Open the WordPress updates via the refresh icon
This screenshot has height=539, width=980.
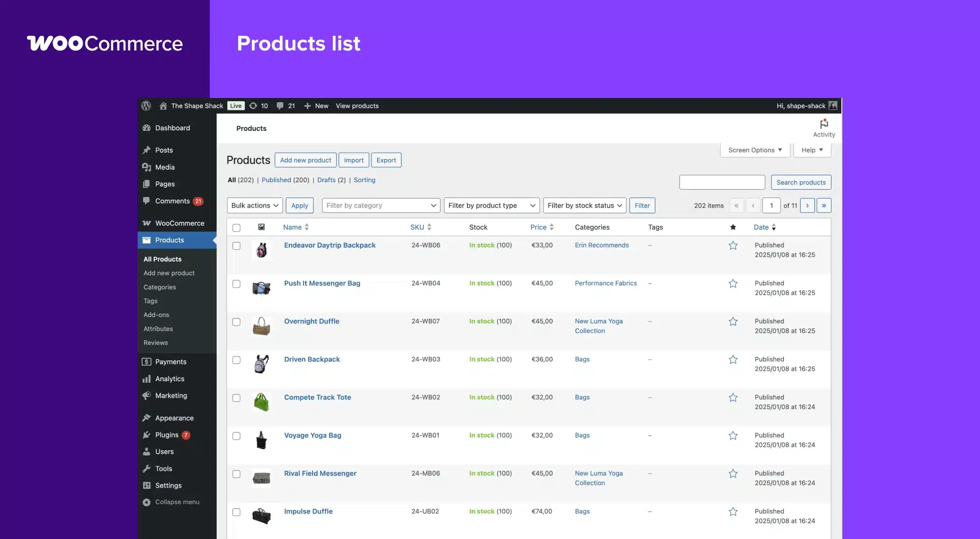pyautogui.click(x=253, y=106)
